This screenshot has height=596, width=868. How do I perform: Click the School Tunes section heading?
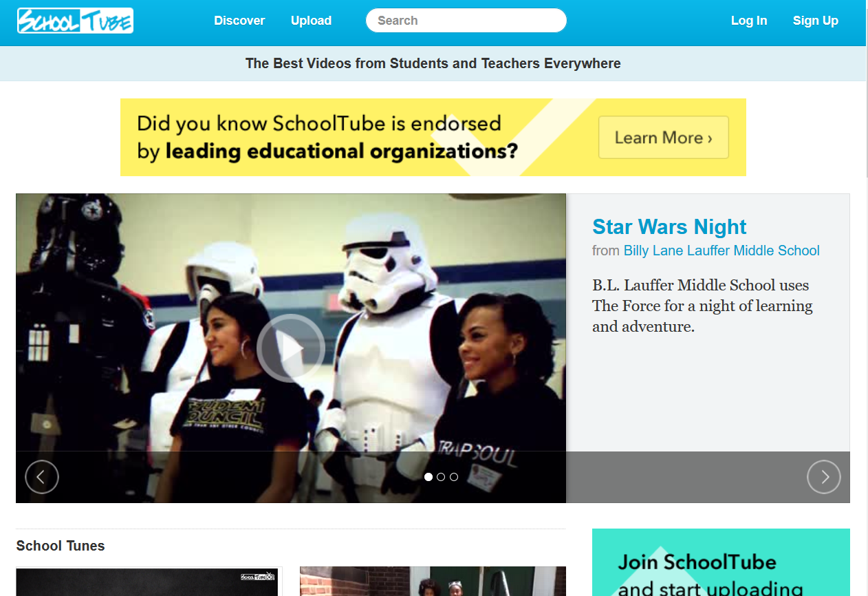pyautogui.click(x=61, y=546)
